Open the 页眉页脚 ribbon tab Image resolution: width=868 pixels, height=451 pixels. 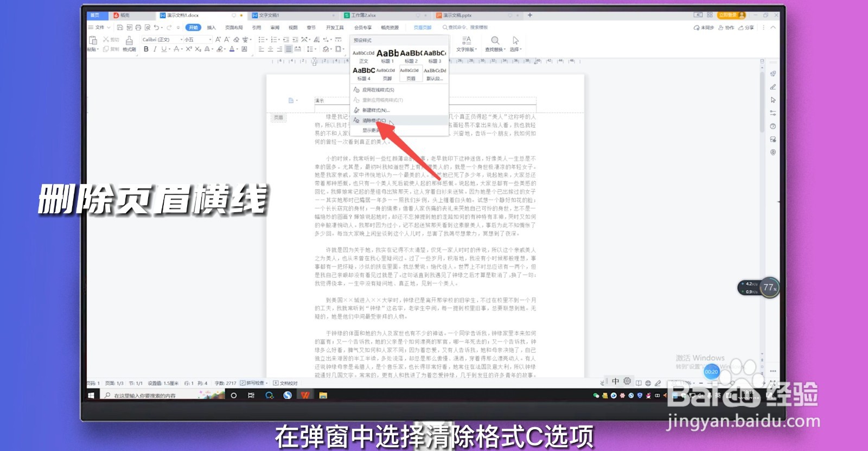pyautogui.click(x=423, y=27)
